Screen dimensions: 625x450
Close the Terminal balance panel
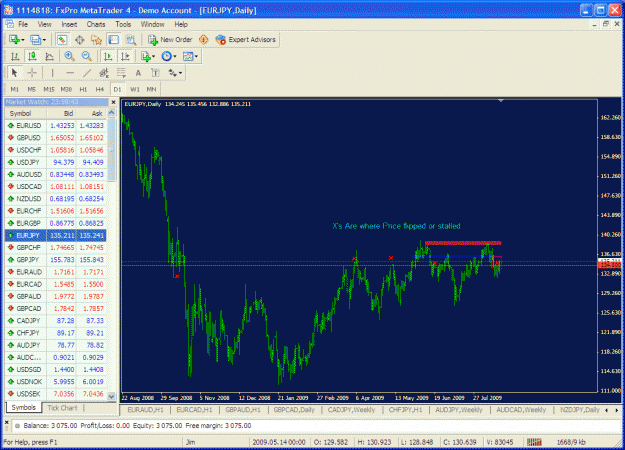6,421
